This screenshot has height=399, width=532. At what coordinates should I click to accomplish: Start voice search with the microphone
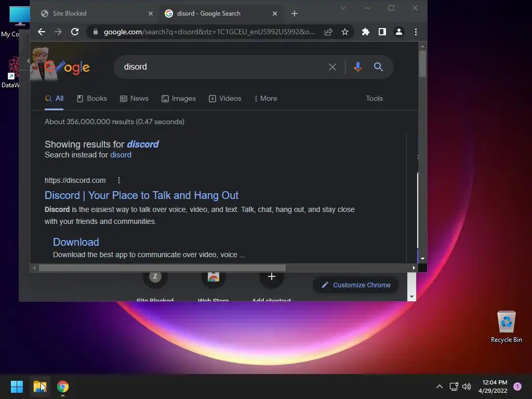pos(357,67)
